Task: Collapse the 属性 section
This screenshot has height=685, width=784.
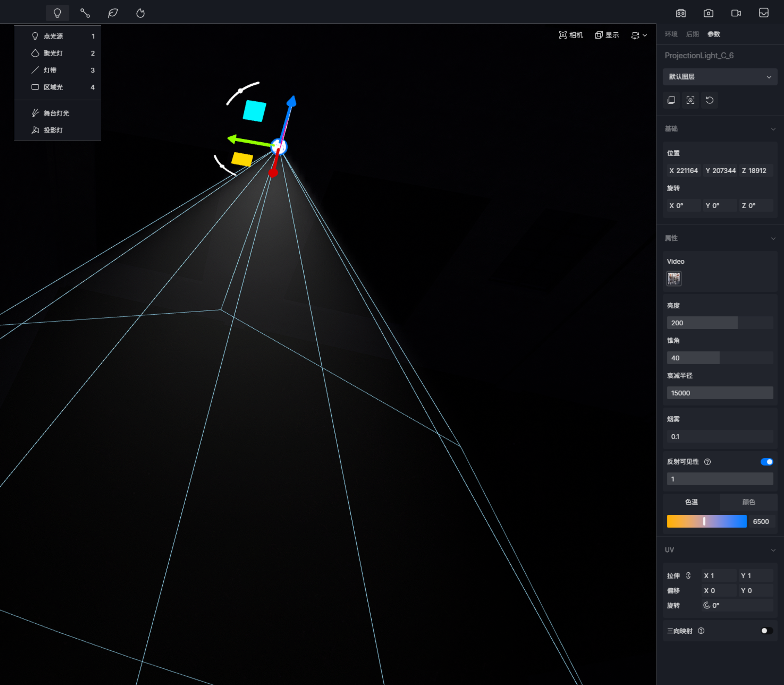Action: [773, 238]
